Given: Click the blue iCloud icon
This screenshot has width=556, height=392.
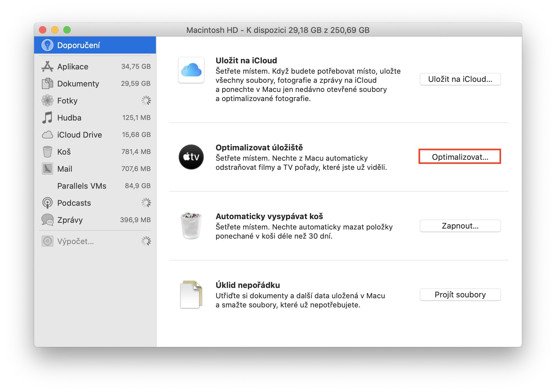Looking at the screenshot, I should tap(191, 70).
